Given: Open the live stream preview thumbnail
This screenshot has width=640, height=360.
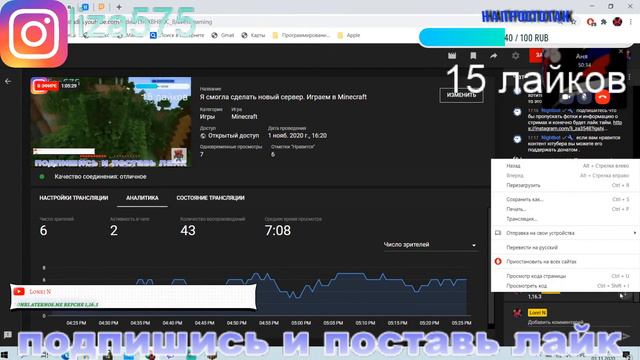Looking at the screenshot, I should [111, 122].
